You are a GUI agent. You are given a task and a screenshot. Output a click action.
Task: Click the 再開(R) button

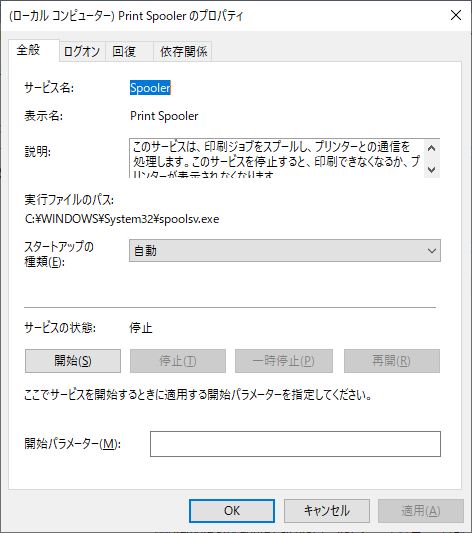[x=392, y=361]
